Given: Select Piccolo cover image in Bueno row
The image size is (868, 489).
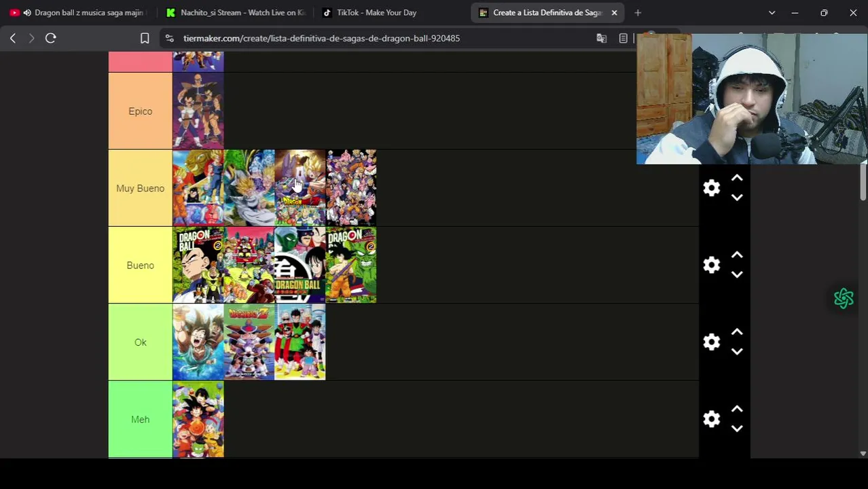Looking at the screenshot, I should pyautogui.click(x=300, y=265).
